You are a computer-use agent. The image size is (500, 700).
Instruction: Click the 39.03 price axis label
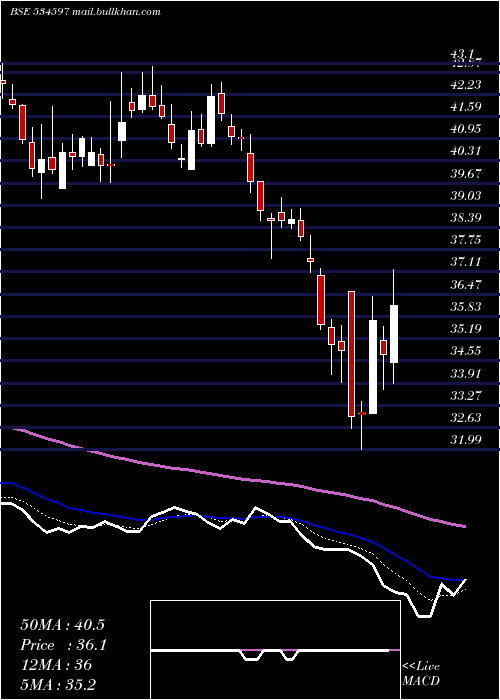point(466,196)
